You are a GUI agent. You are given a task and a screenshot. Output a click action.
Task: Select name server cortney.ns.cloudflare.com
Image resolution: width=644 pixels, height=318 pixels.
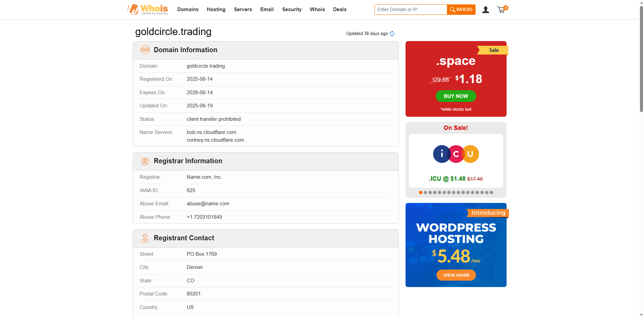click(215, 140)
